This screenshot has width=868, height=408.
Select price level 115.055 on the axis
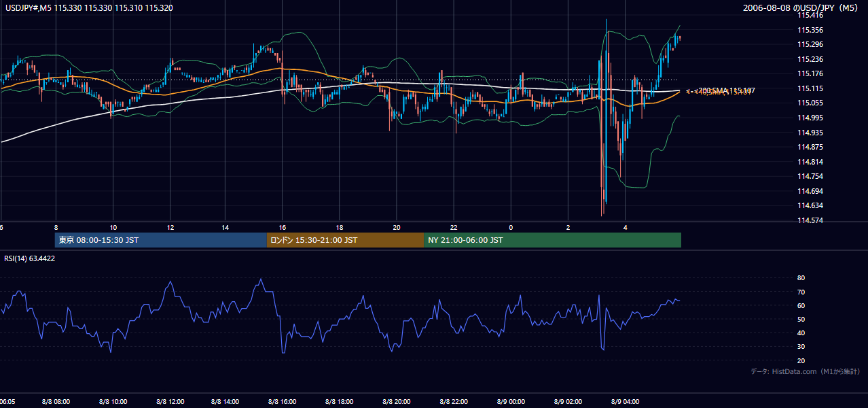pyautogui.click(x=812, y=103)
